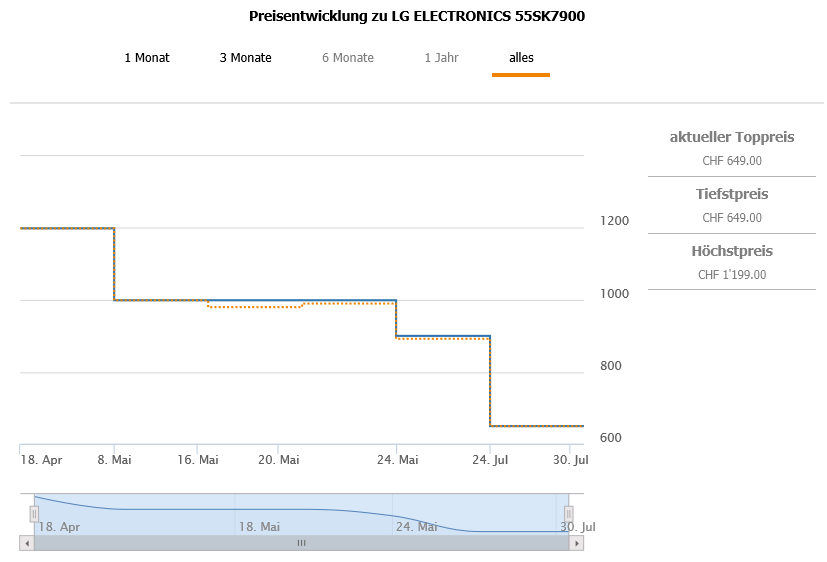Screen dimensions: 827x562
Task: Click the aktueller Toppreis heading
Action: pyautogui.click(x=732, y=137)
